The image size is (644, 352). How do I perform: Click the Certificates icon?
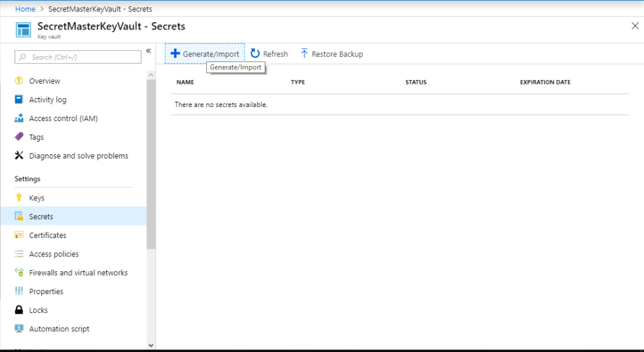[x=19, y=235]
